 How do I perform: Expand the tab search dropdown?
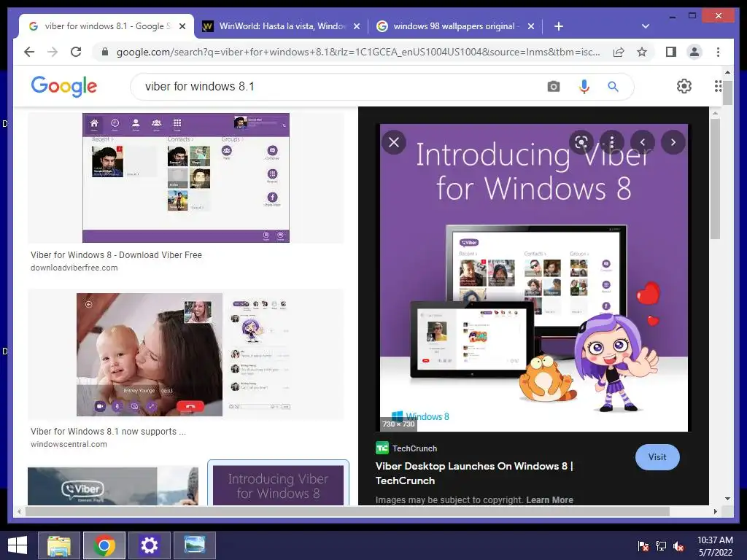pyautogui.click(x=646, y=26)
